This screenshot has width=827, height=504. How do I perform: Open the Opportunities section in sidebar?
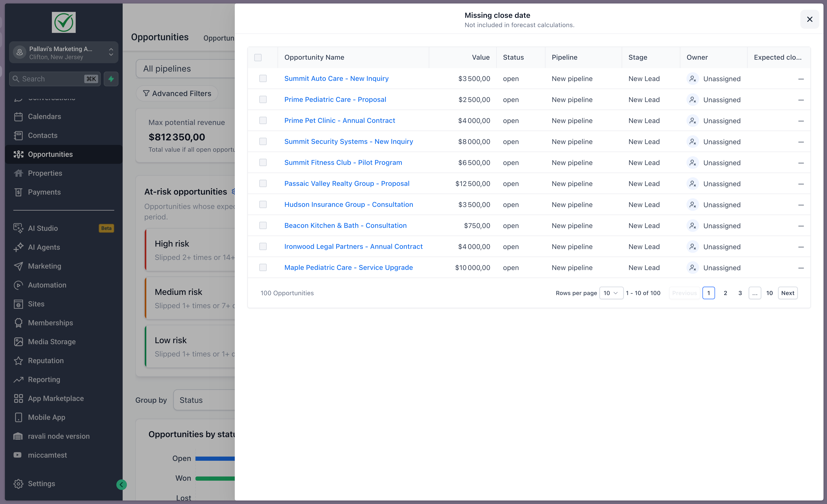(x=50, y=154)
